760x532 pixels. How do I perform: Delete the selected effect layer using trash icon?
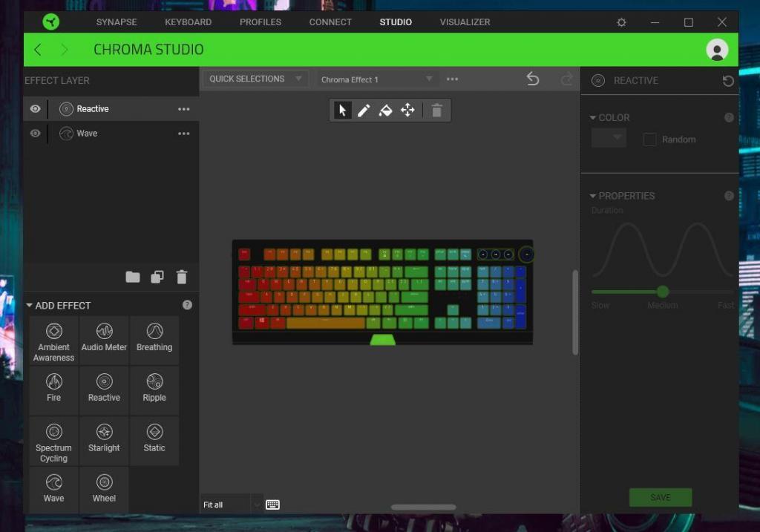pyautogui.click(x=182, y=277)
